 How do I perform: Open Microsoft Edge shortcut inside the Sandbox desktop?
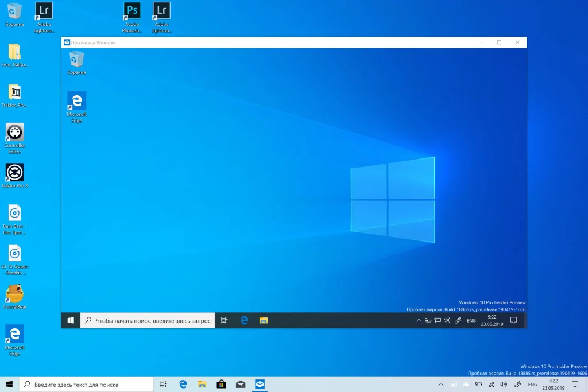pos(76,102)
